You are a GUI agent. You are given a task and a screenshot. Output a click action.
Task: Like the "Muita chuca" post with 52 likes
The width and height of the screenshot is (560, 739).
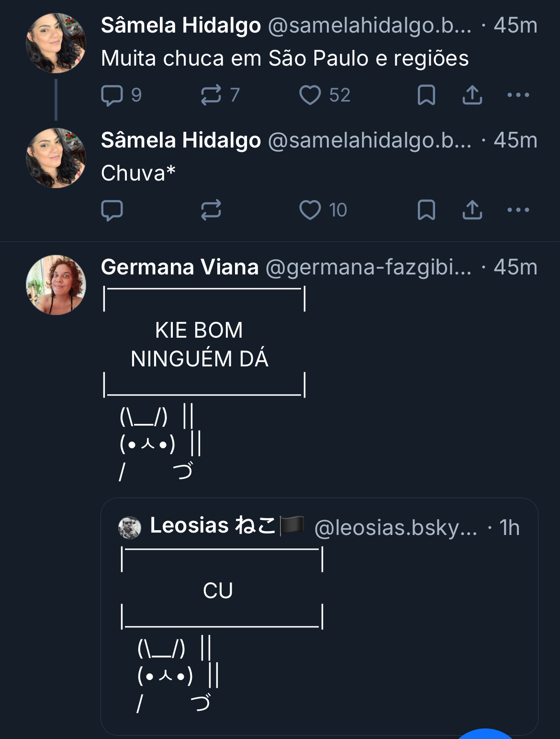[310, 95]
